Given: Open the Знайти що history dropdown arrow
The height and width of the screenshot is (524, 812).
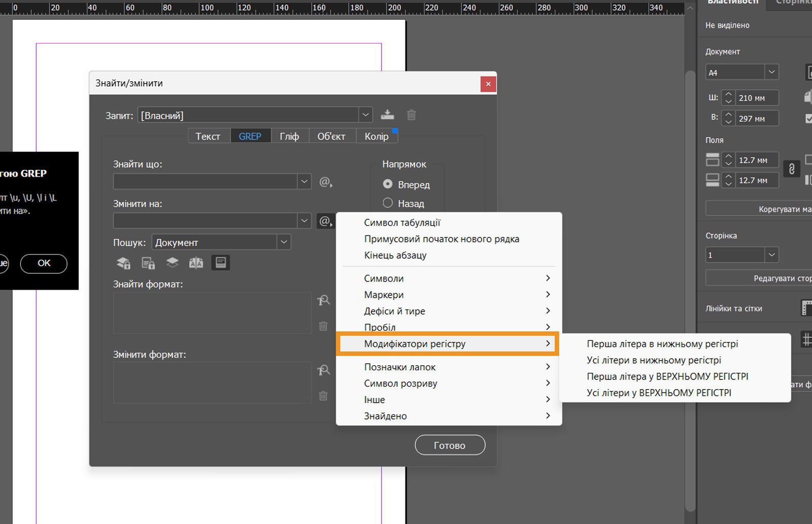Looking at the screenshot, I should point(304,181).
